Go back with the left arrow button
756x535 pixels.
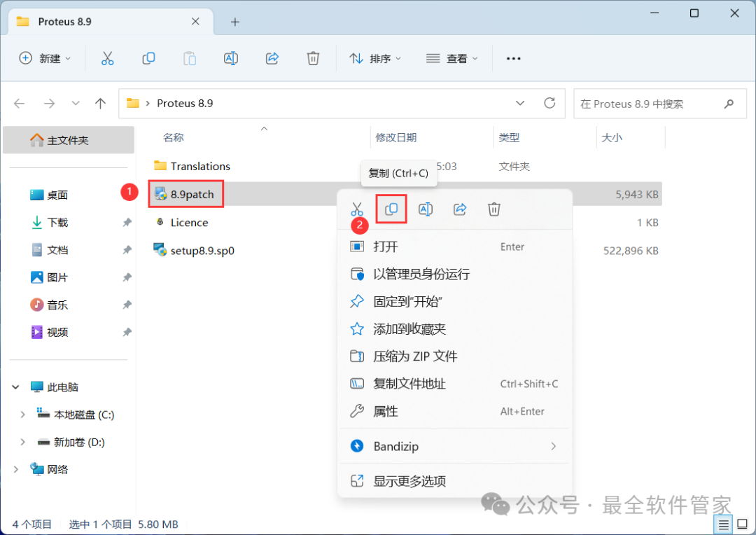(x=20, y=103)
